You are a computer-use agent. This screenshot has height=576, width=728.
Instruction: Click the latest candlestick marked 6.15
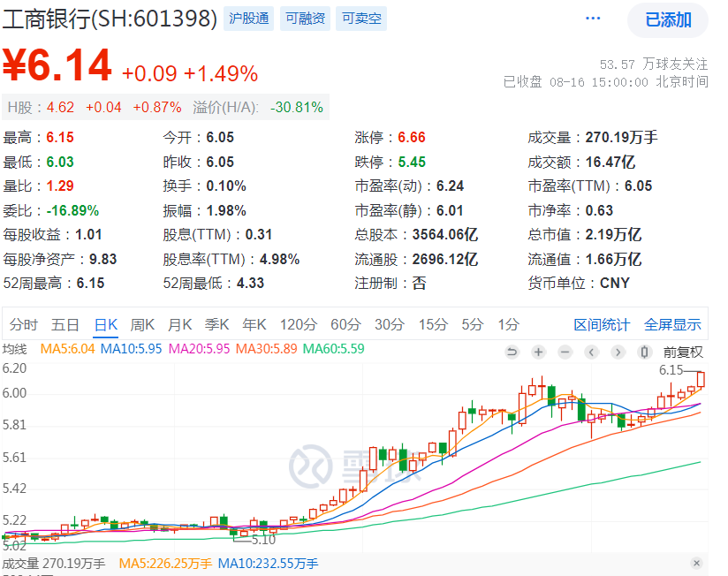(701, 379)
